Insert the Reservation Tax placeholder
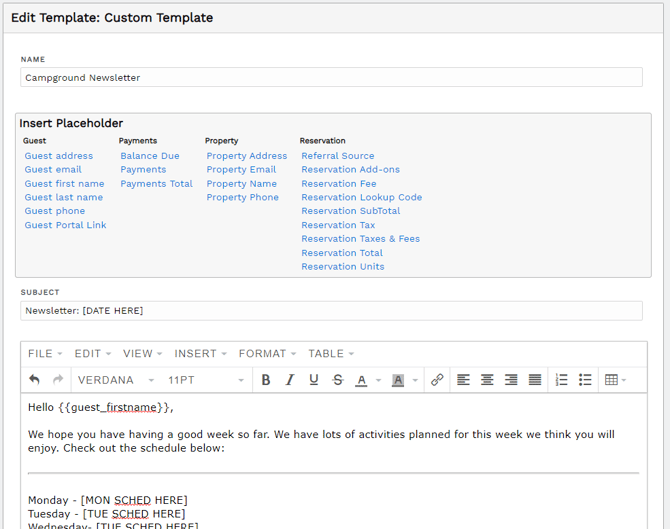 coord(338,225)
